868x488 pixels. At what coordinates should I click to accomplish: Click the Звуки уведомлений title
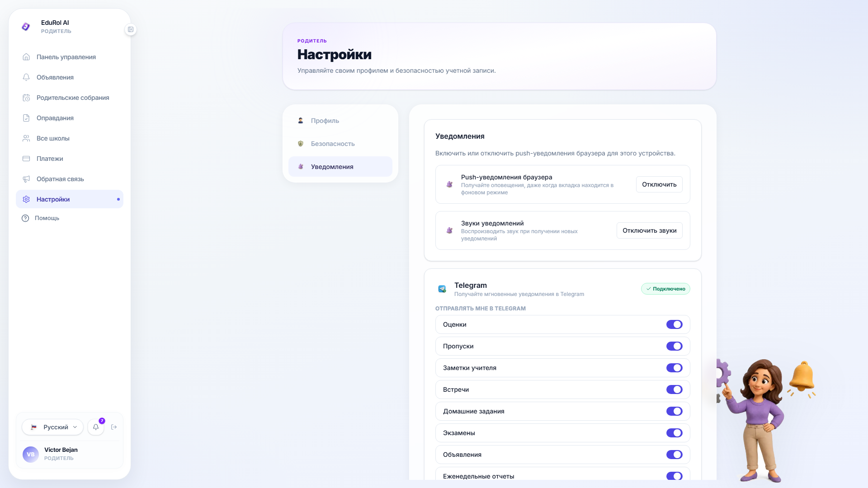pyautogui.click(x=492, y=223)
